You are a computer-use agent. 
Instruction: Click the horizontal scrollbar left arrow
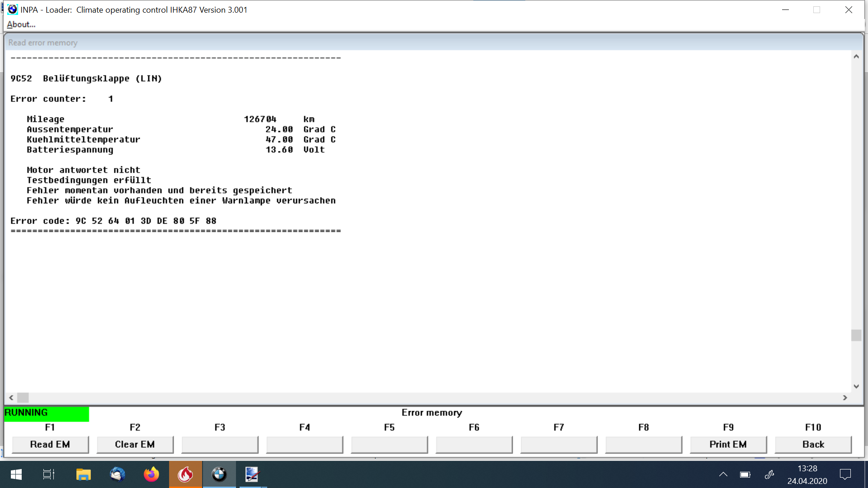(x=11, y=398)
